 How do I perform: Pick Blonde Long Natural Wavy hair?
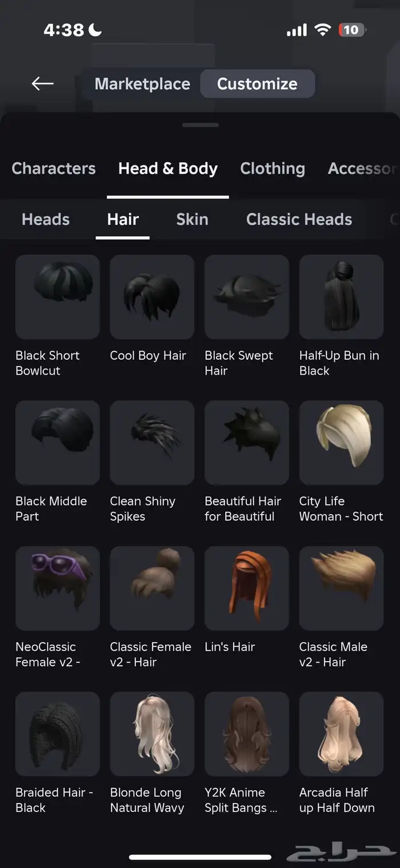tap(152, 734)
